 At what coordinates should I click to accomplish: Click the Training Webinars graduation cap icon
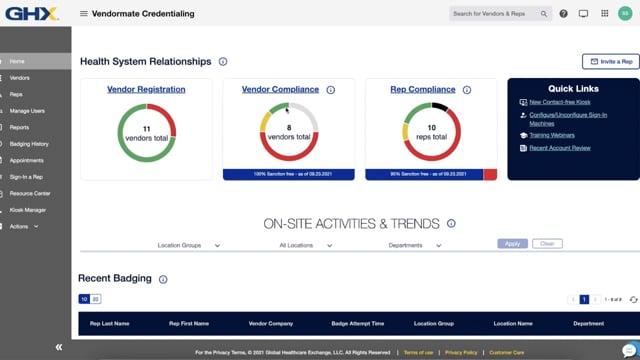pyautogui.click(x=523, y=135)
